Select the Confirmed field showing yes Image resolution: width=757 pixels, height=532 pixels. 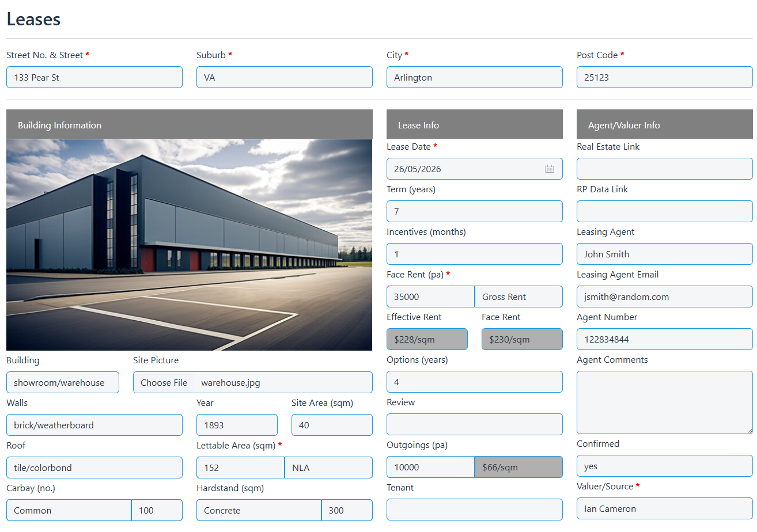(x=665, y=466)
